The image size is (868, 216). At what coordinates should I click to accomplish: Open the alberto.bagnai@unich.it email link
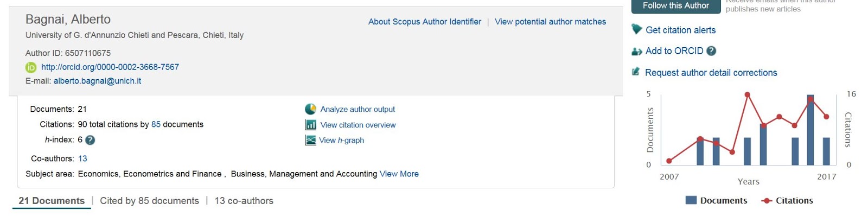click(97, 81)
